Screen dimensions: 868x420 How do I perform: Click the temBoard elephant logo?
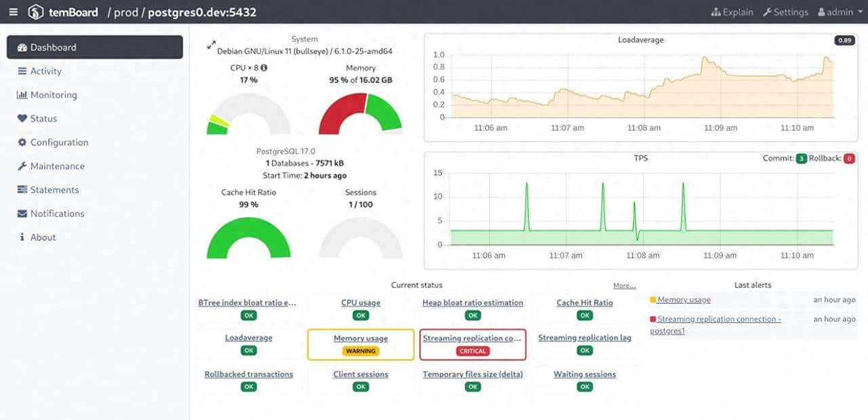(37, 12)
